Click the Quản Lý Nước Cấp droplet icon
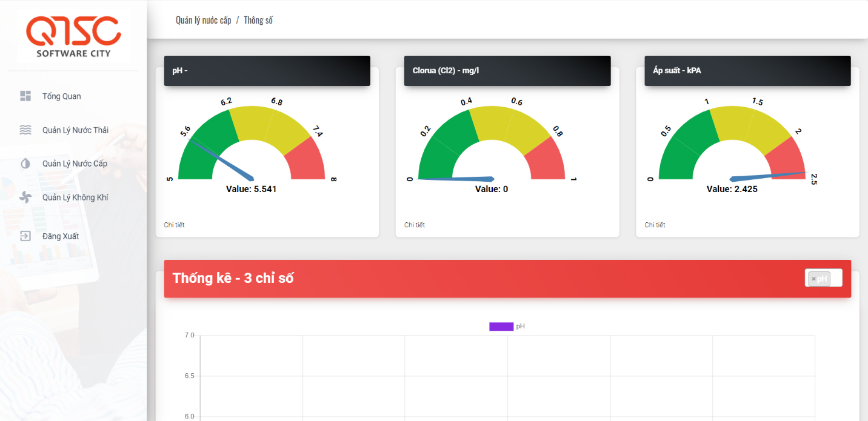868x421 pixels. coord(25,164)
